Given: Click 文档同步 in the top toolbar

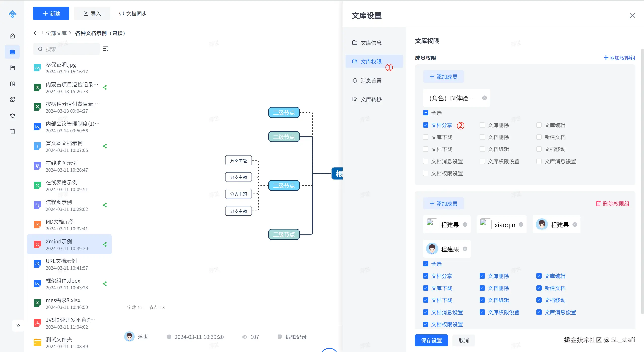Looking at the screenshot, I should click(133, 13).
